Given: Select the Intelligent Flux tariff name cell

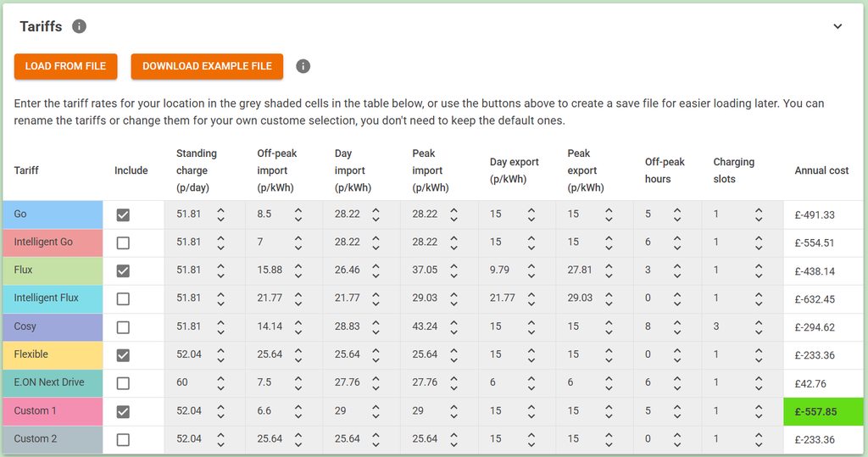Looking at the screenshot, I should click(x=53, y=298).
